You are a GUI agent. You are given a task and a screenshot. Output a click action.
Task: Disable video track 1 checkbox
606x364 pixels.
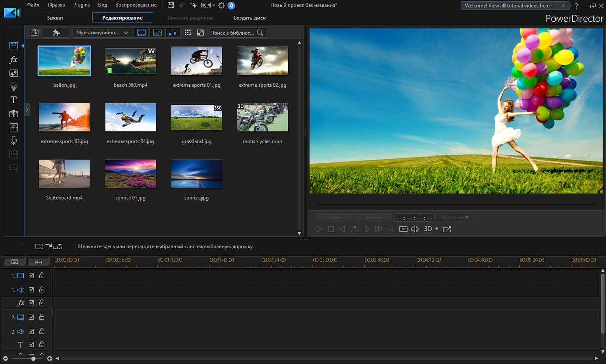[31, 276]
